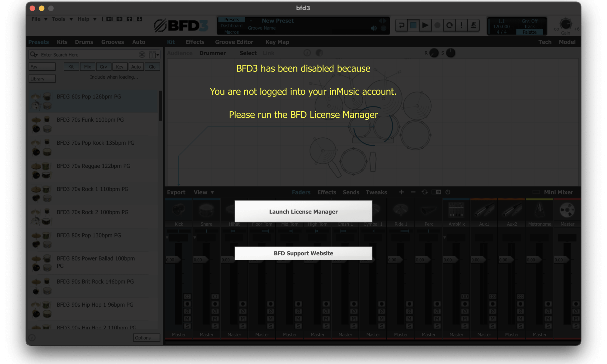Open the Fav filter dropdown
The image size is (607, 364).
(x=42, y=67)
